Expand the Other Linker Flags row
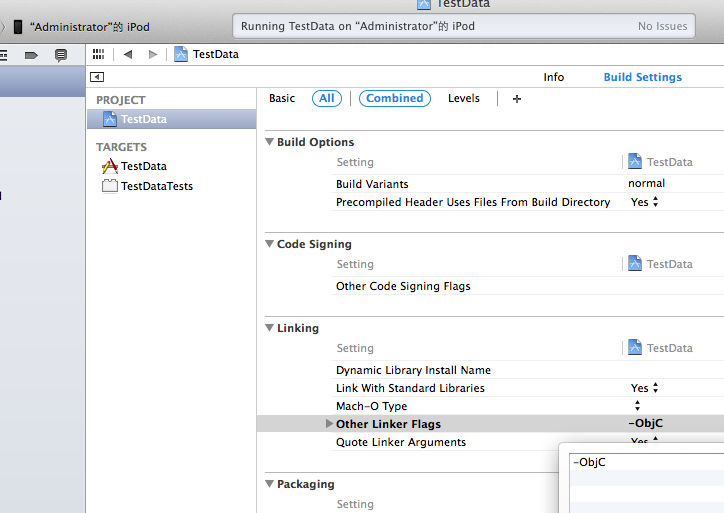Image resolution: width=724 pixels, height=513 pixels. click(329, 423)
